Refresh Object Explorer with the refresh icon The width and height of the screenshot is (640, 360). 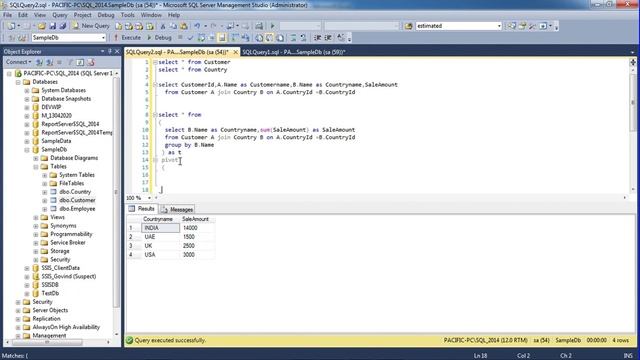pyautogui.click(x=80, y=62)
